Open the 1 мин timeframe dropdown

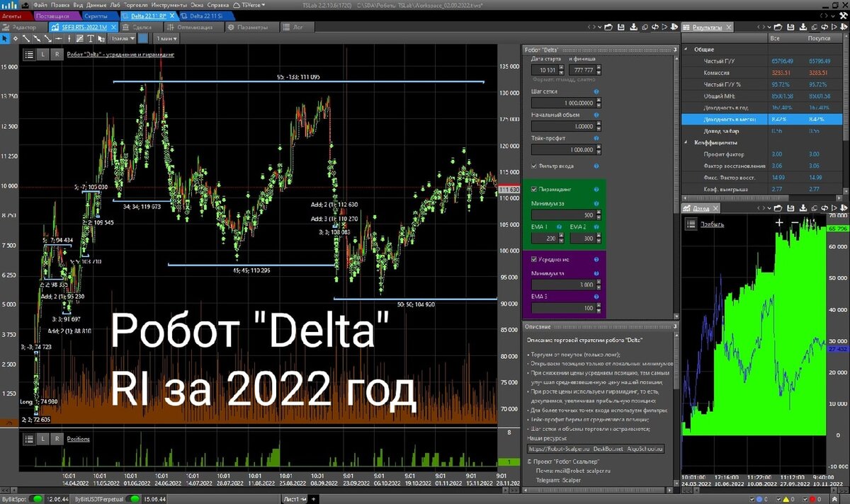(x=166, y=38)
